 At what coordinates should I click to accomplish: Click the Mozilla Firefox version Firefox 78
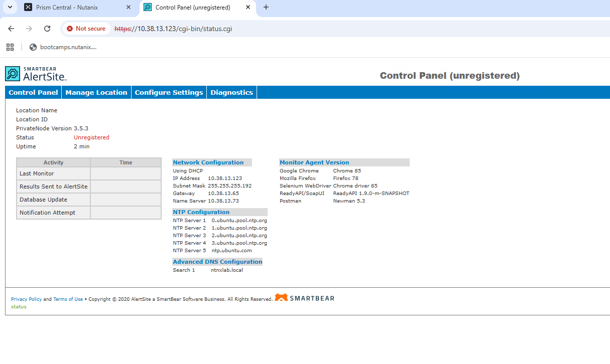(x=346, y=178)
